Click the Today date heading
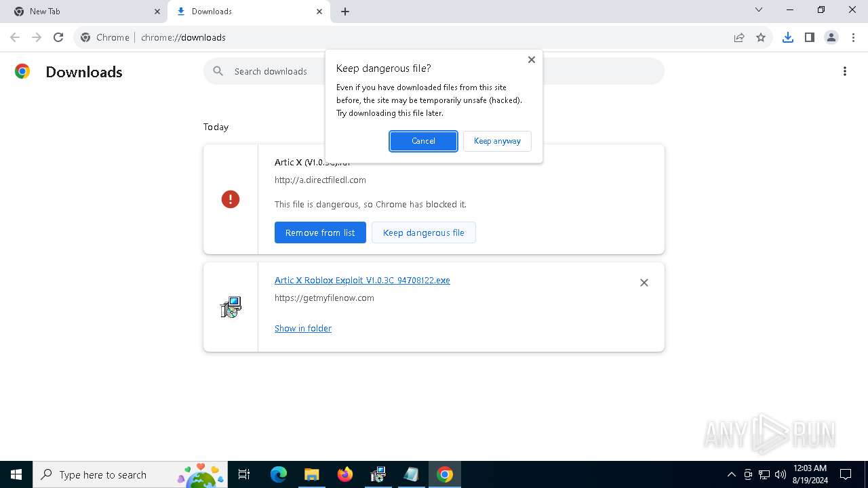Viewport: 868px width, 488px height. pyautogui.click(x=216, y=127)
